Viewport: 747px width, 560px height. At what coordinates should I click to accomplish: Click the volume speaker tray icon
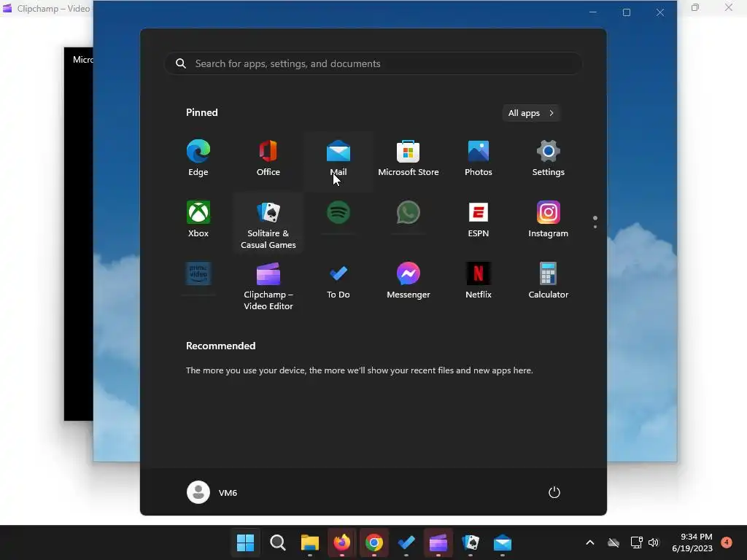point(654,542)
